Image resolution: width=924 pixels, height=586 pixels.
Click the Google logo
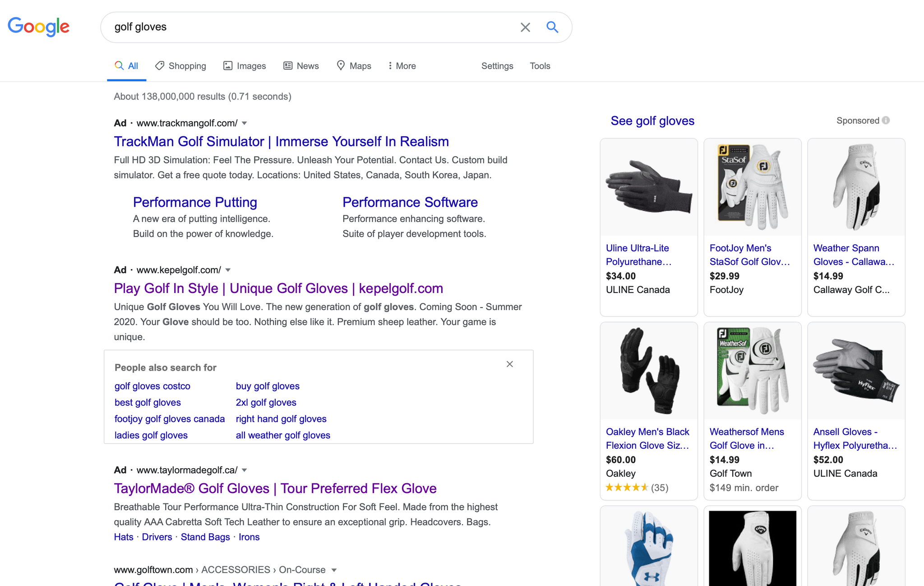pos(39,27)
